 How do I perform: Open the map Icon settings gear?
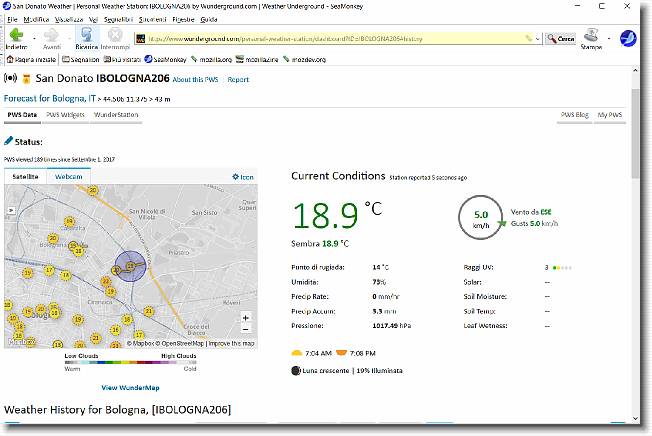[x=235, y=177]
